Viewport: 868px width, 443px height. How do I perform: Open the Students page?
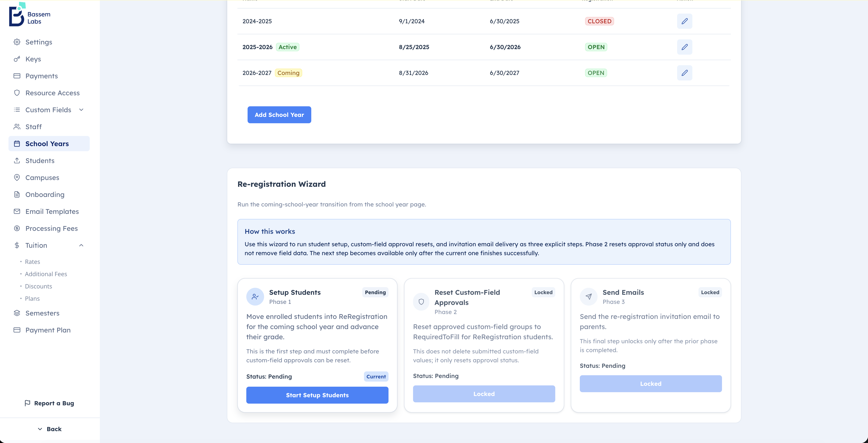tap(49, 161)
